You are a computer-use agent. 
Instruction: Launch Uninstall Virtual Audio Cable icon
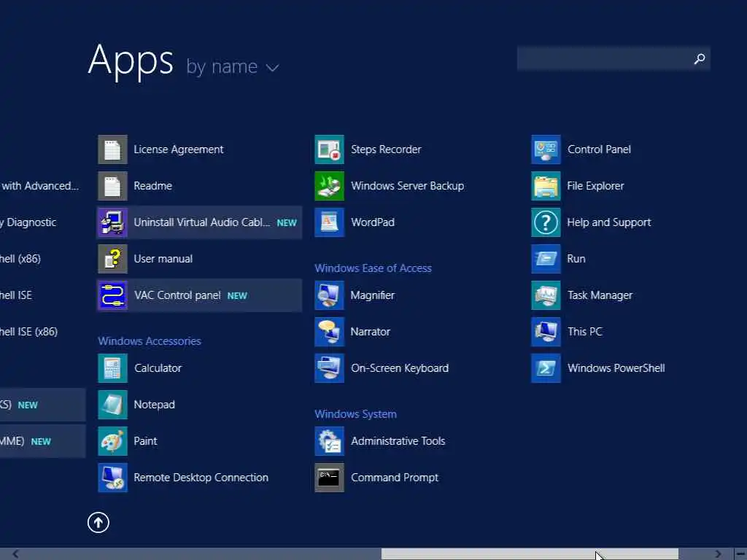[x=112, y=222]
